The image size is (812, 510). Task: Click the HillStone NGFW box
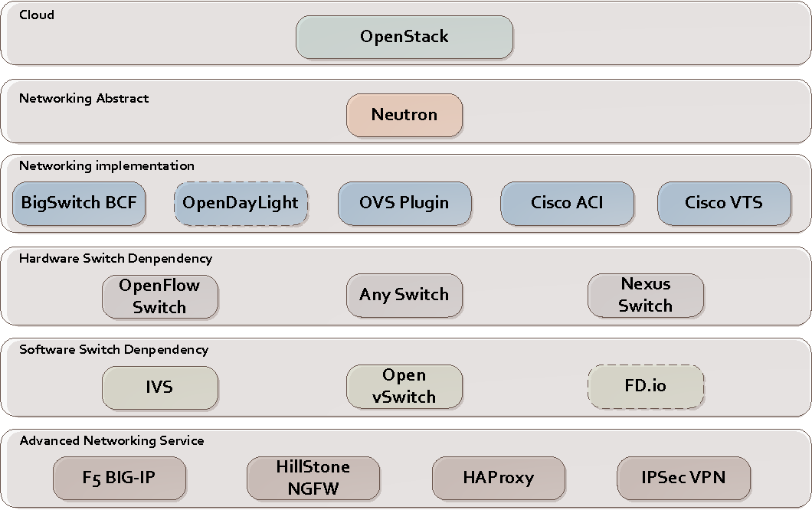point(313,478)
